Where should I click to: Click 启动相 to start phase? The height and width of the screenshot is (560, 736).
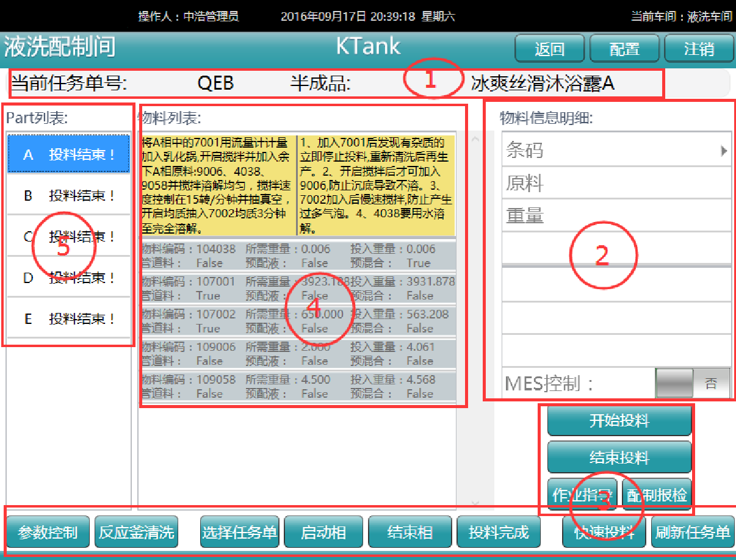pyautogui.click(x=323, y=533)
